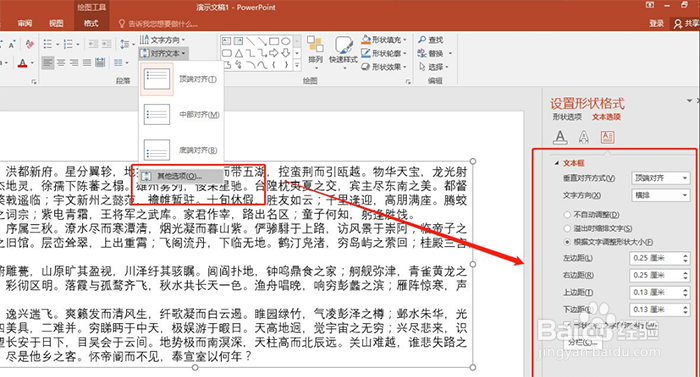Choose 中部对齐 in the align menu
Screen dimensions: 700x377
click(181, 114)
